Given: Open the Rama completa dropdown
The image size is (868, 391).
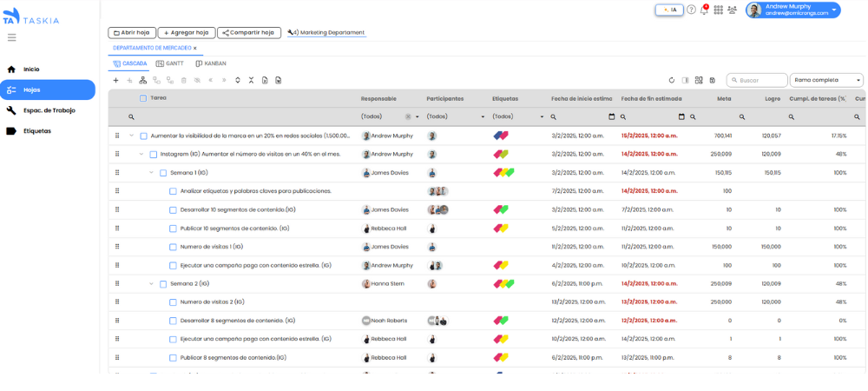Looking at the screenshot, I should pos(826,80).
